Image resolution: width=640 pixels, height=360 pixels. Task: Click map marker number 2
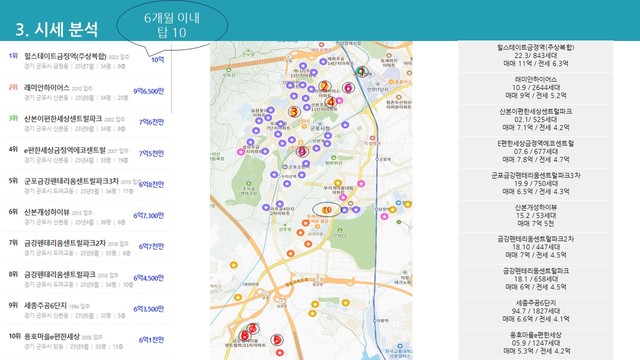[324, 86]
